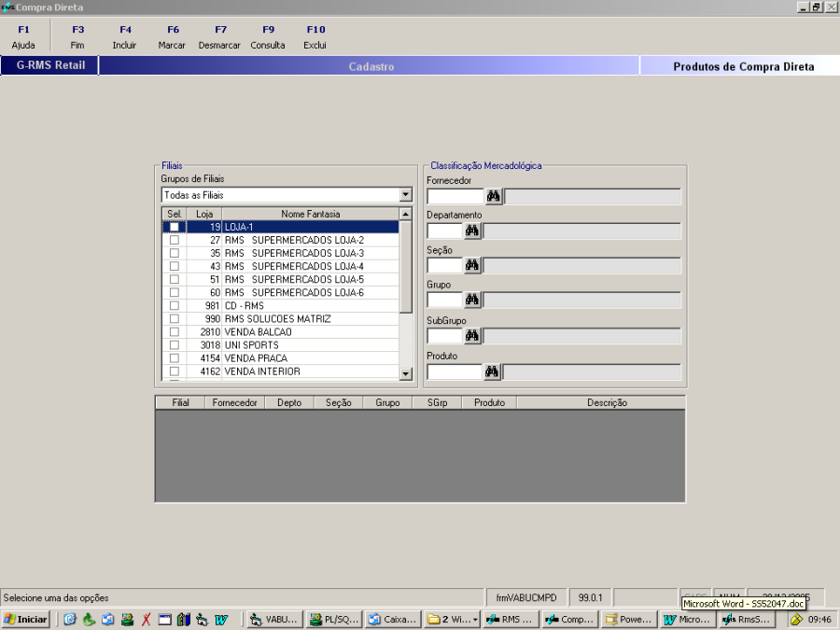This screenshot has width=840, height=630.
Task: Switch to VABU taskbar window
Action: point(273,620)
